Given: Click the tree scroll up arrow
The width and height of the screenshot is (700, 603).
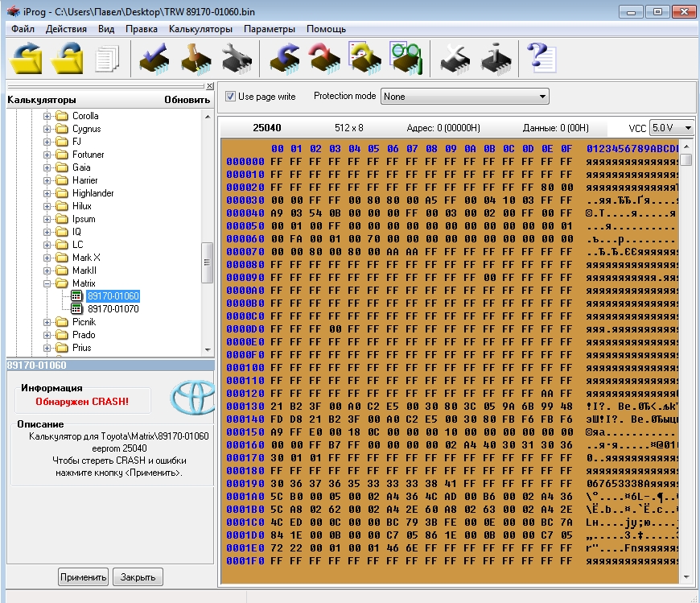Looking at the screenshot, I should [207, 117].
